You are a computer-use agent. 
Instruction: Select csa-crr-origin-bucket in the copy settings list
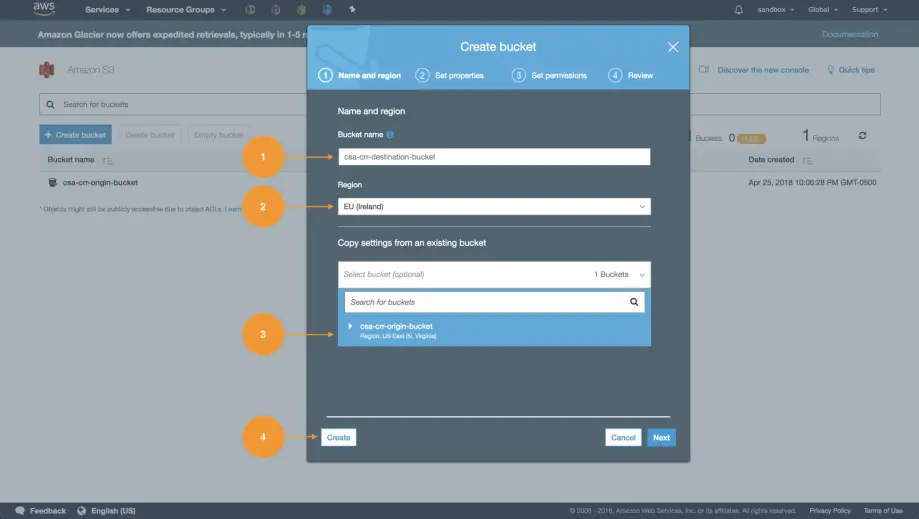click(494, 330)
